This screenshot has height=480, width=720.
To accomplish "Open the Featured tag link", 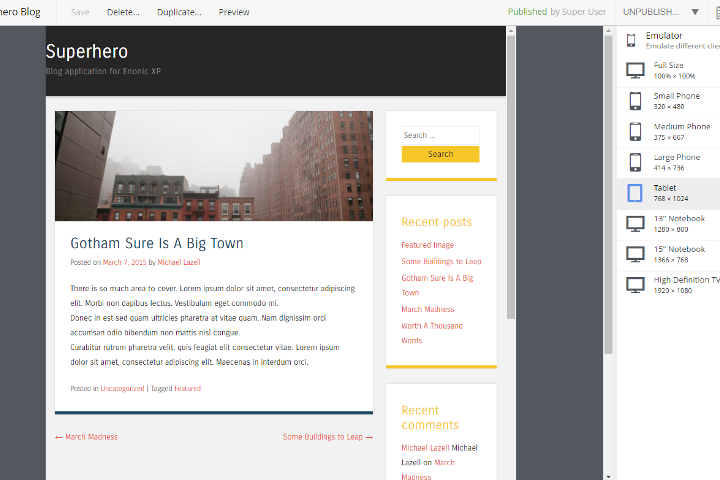I will (187, 389).
